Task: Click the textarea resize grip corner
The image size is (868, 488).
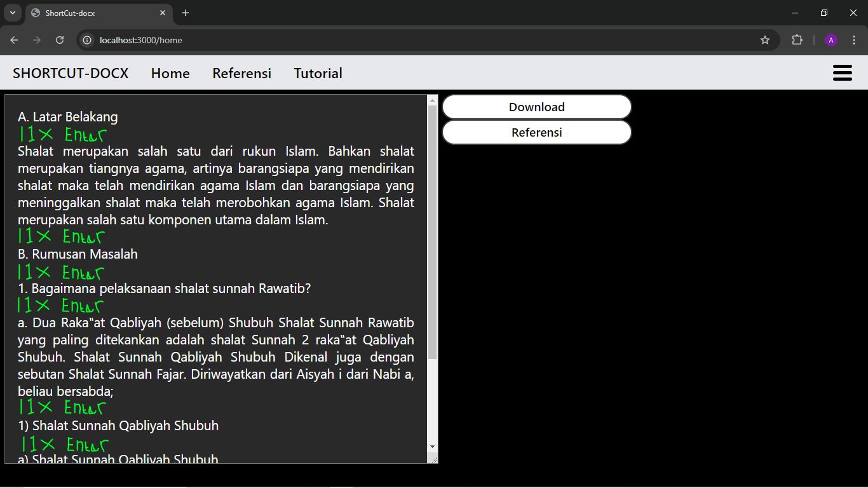Action: point(434,459)
